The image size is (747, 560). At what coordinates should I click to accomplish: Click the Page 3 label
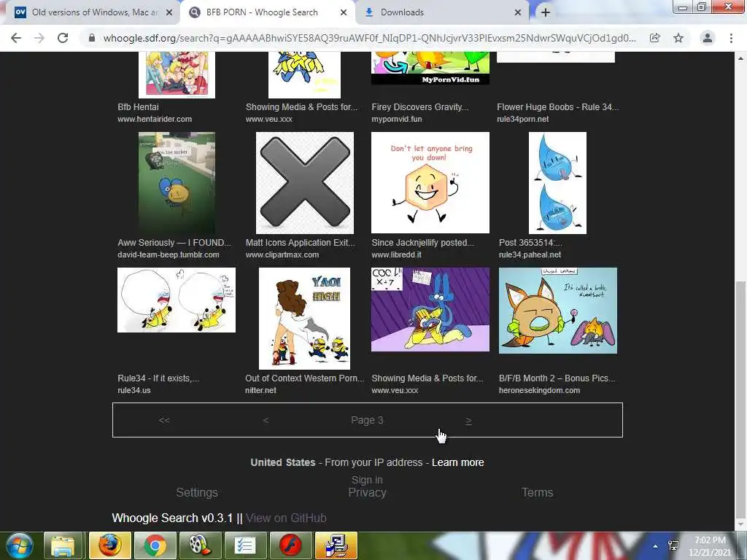[367, 420]
